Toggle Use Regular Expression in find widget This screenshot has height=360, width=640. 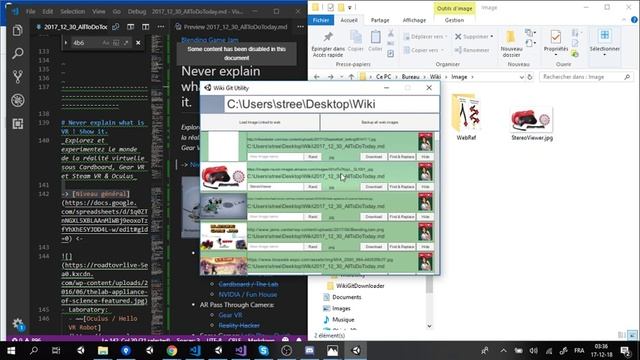(126, 42)
